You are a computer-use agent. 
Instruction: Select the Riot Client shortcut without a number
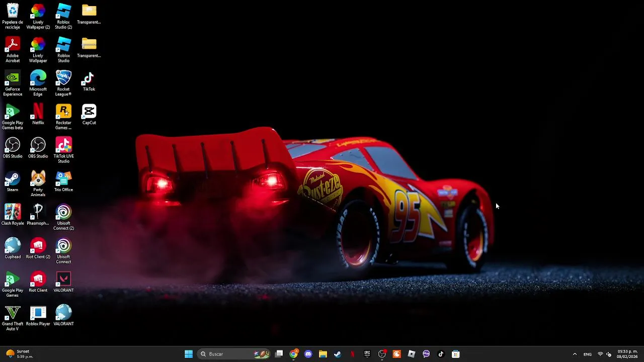[x=38, y=282]
